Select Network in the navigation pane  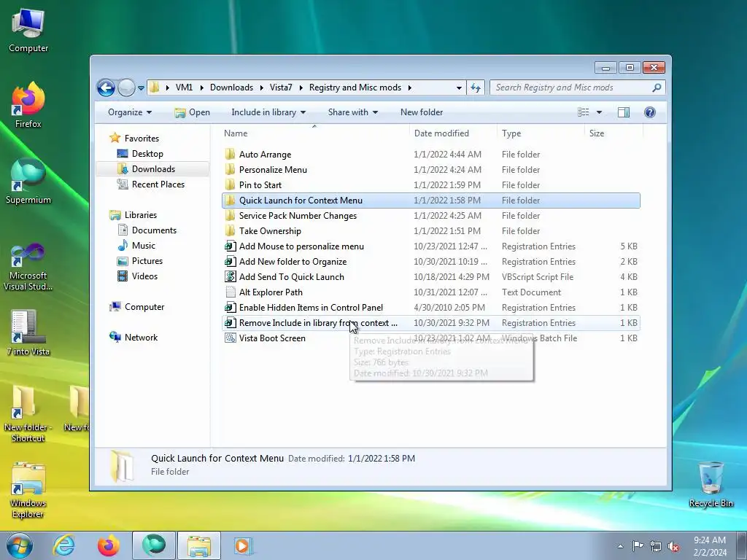[141, 337]
